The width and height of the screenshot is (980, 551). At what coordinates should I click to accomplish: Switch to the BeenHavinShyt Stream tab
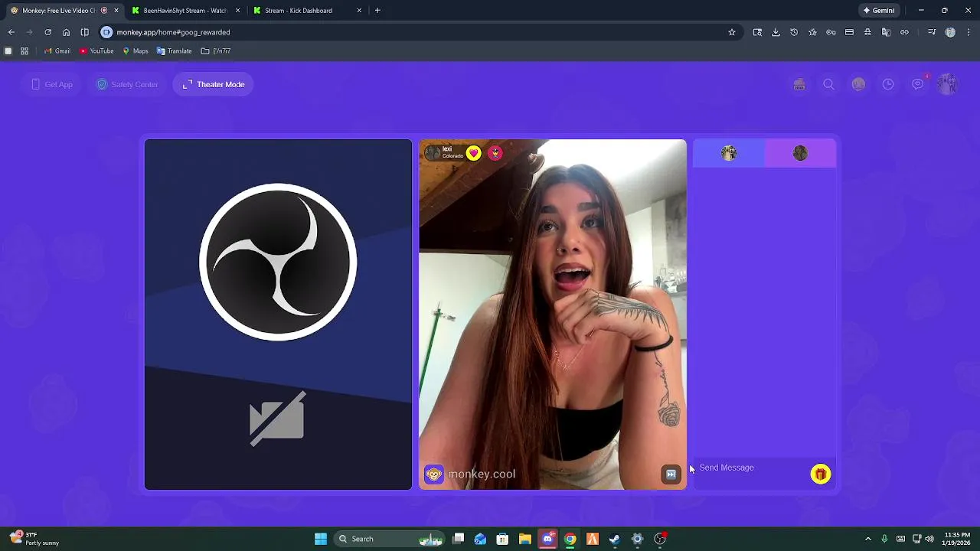point(185,11)
